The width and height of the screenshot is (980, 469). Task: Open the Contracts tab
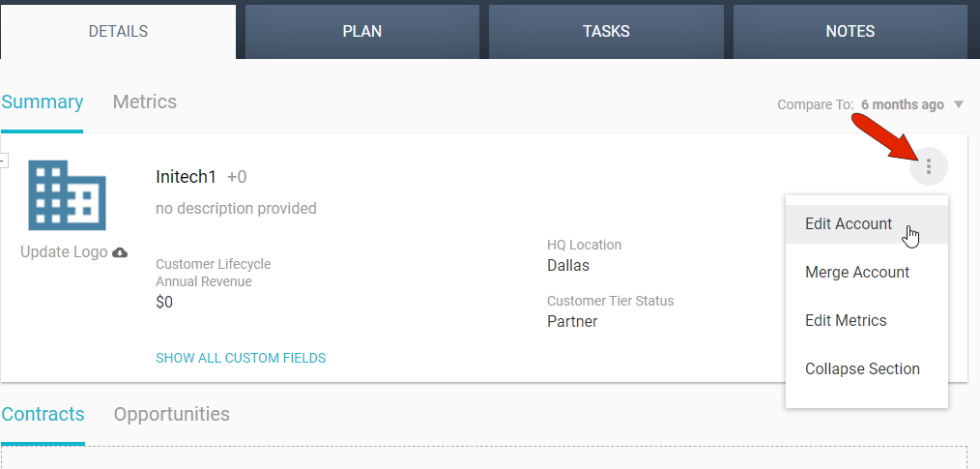pyautogui.click(x=43, y=414)
